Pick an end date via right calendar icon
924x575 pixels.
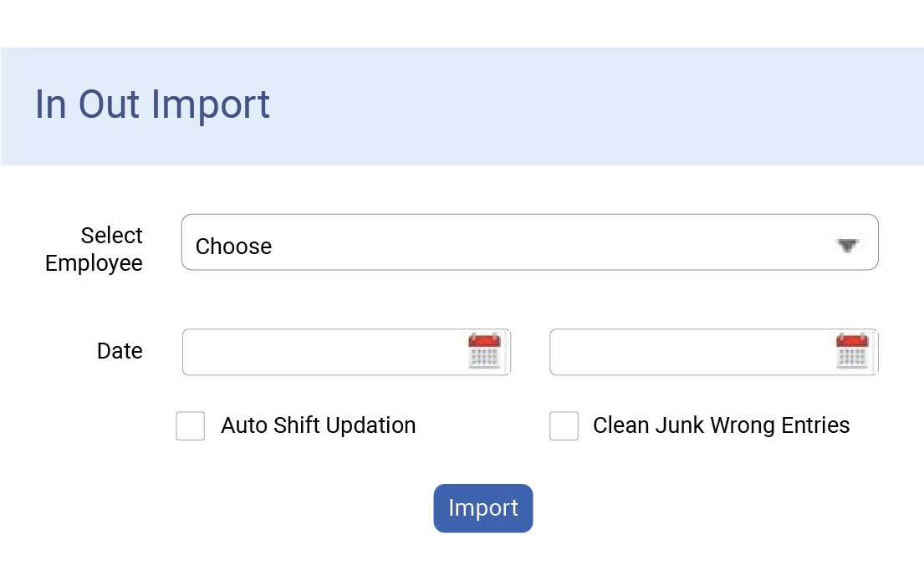852,351
